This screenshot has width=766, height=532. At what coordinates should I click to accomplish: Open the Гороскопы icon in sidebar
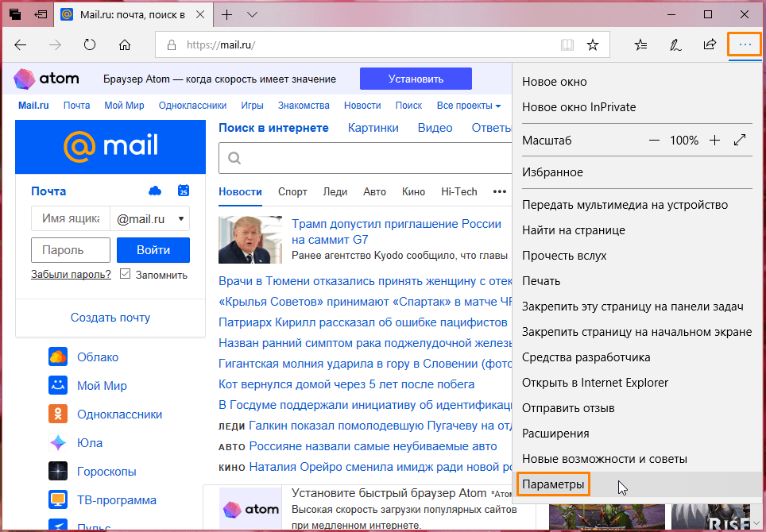pyautogui.click(x=58, y=471)
